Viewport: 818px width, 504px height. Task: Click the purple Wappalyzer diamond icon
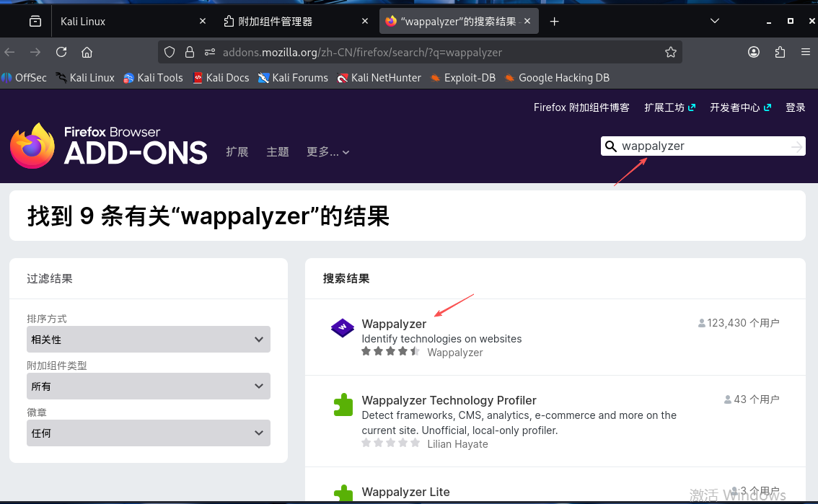coord(343,328)
